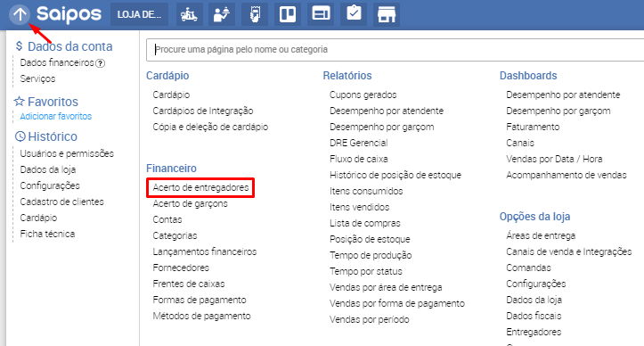Open Histórico de posição de estoque
This screenshot has width=644, height=346.
(395, 175)
